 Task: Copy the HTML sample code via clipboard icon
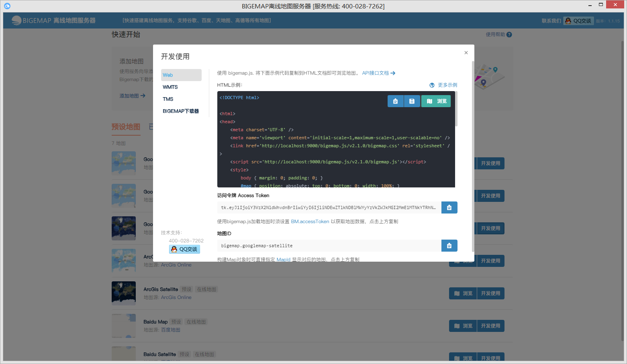(x=396, y=101)
